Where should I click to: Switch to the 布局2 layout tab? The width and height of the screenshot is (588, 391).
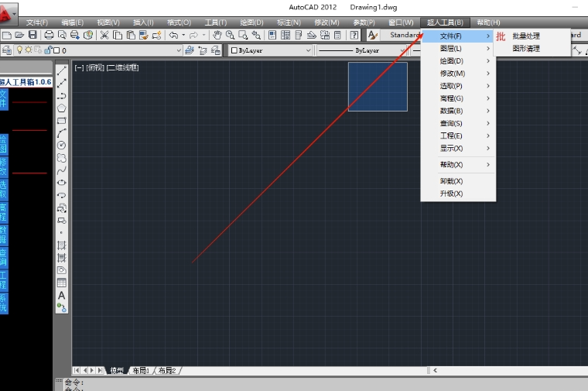pos(167,371)
